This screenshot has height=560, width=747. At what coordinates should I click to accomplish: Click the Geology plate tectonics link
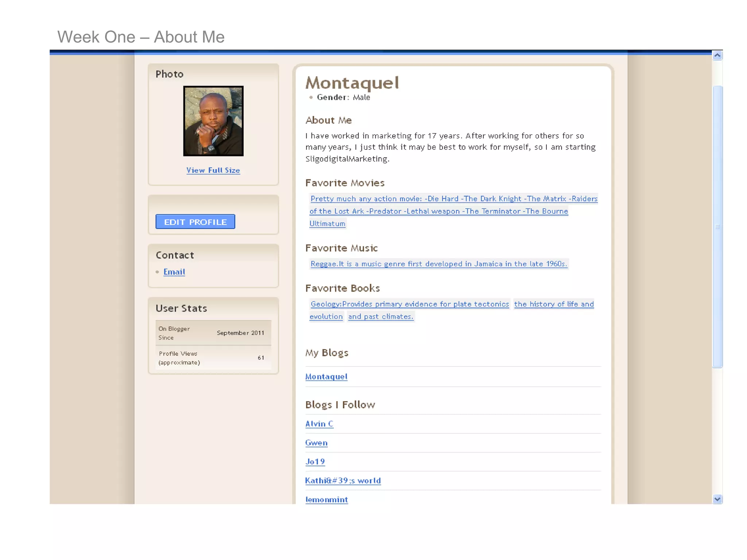[409, 304]
